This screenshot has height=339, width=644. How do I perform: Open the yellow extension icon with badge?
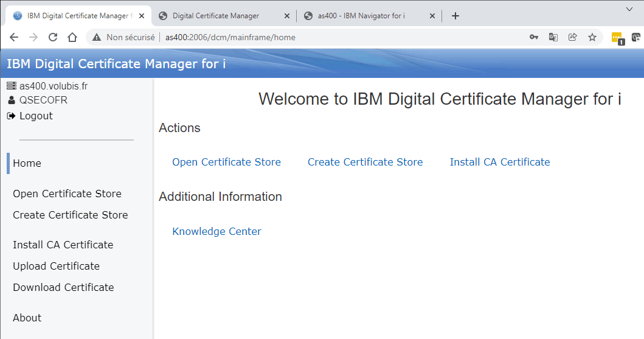(x=617, y=38)
